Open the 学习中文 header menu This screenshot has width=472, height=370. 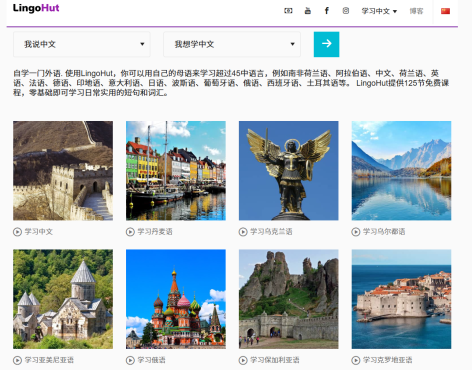point(379,11)
